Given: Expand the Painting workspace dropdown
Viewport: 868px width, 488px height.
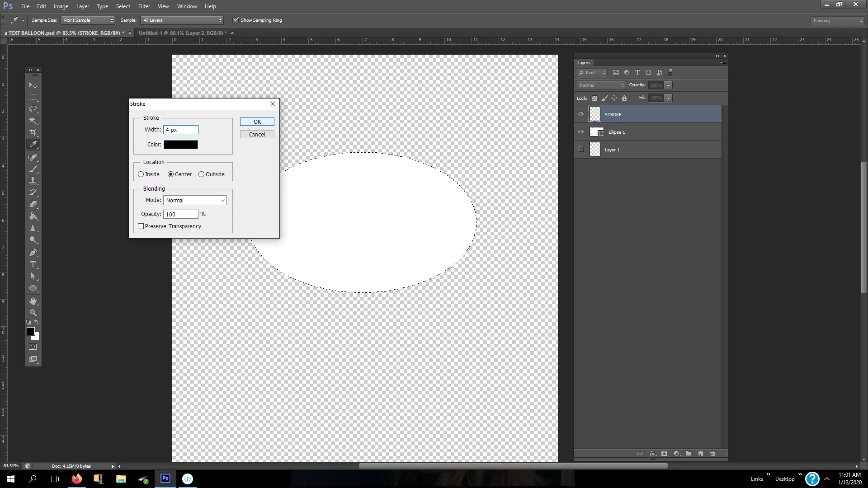Looking at the screenshot, I should (x=837, y=21).
